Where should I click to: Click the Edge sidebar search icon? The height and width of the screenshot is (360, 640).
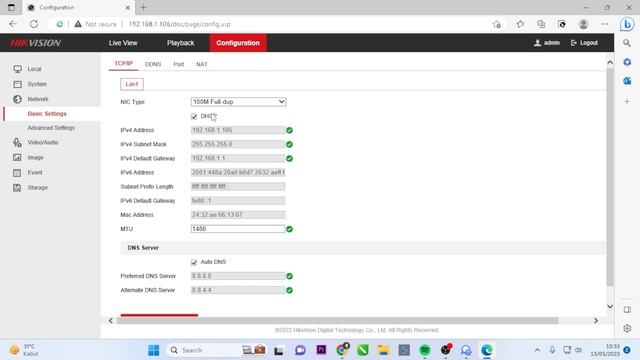tap(627, 43)
